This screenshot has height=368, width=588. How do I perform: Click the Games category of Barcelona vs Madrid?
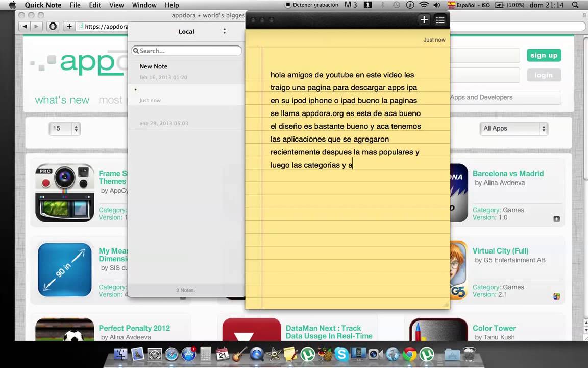click(x=513, y=210)
